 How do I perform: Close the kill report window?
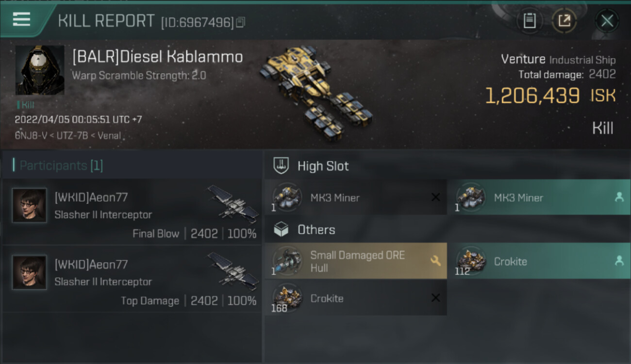pos(607,20)
